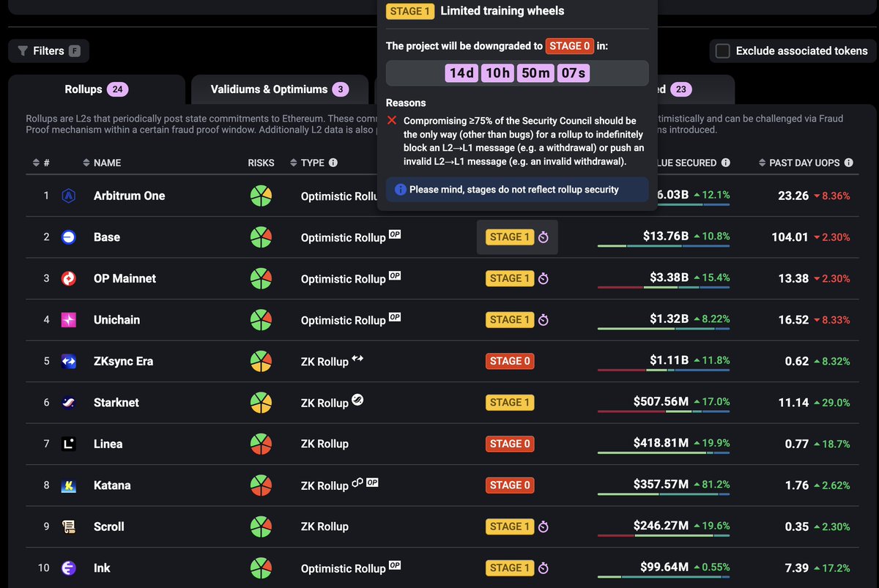Screen dimensions: 879x588
Task: Click Linea value secured breakdown bar
Action: pos(664,453)
